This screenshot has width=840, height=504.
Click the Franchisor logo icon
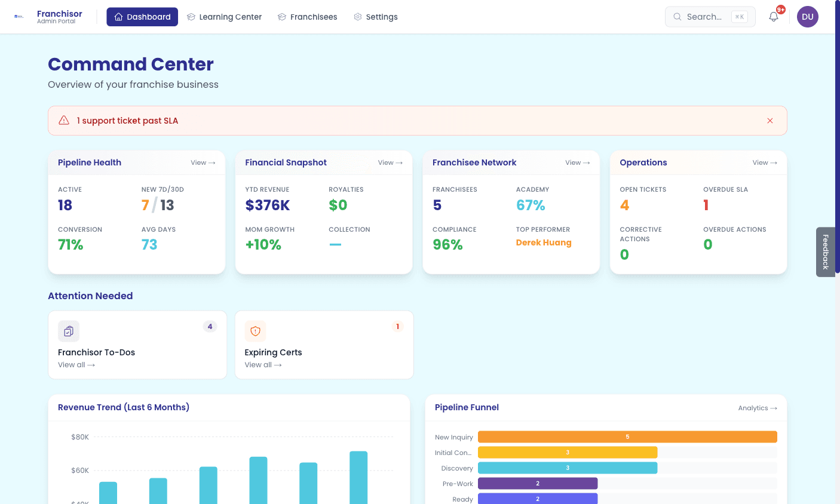coord(19,17)
